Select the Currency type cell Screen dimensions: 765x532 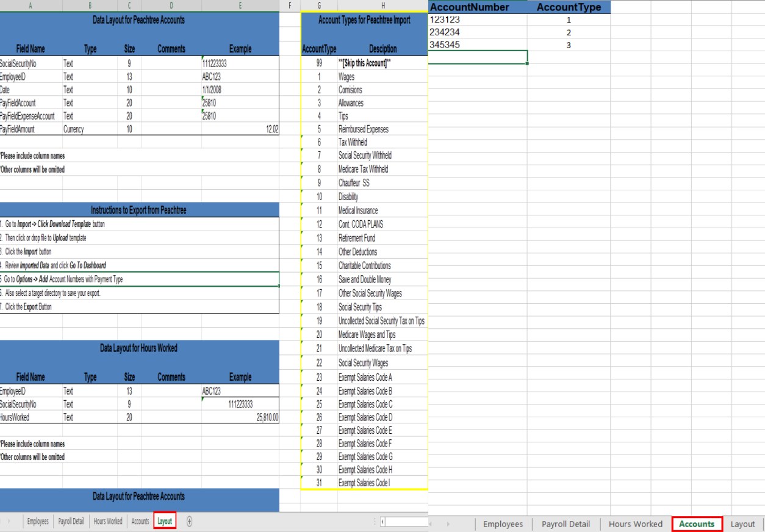tap(90, 129)
